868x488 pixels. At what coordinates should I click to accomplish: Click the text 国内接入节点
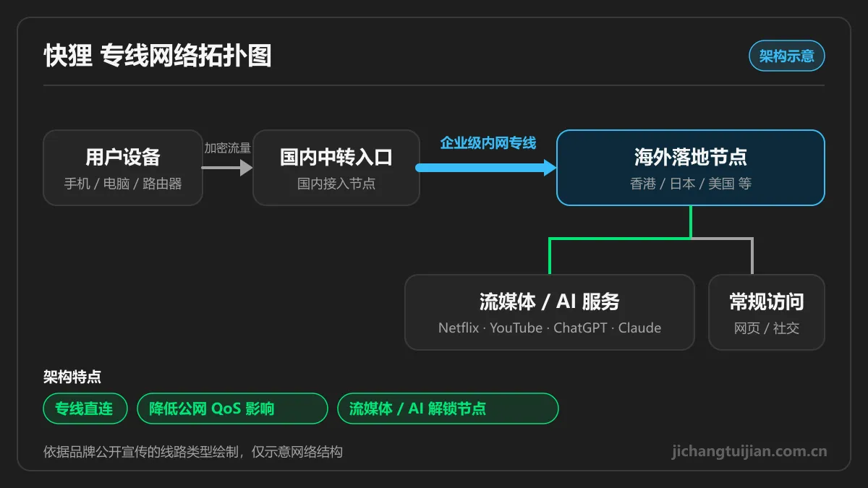(336, 184)
